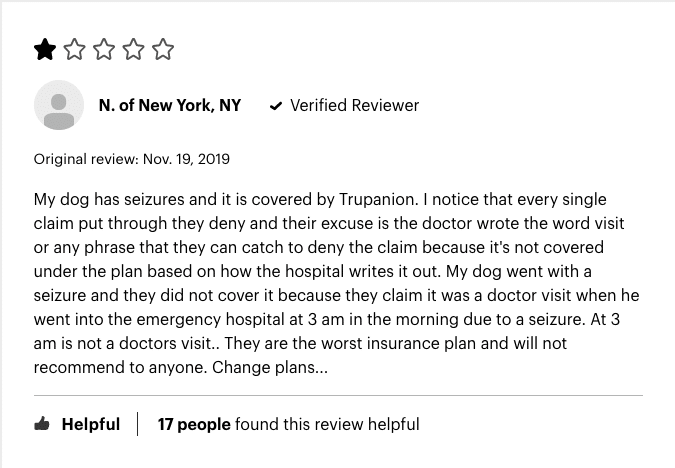
Task: Click the vertical separator beside Helpful
Action: [x=138, y=424]
